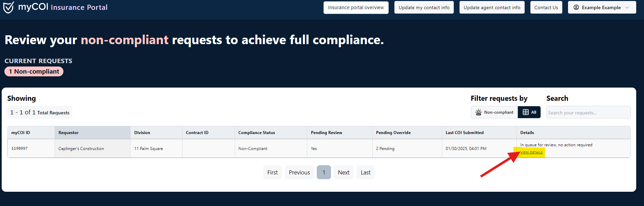
Task: Click the Search your requests field
Action: 588,112
